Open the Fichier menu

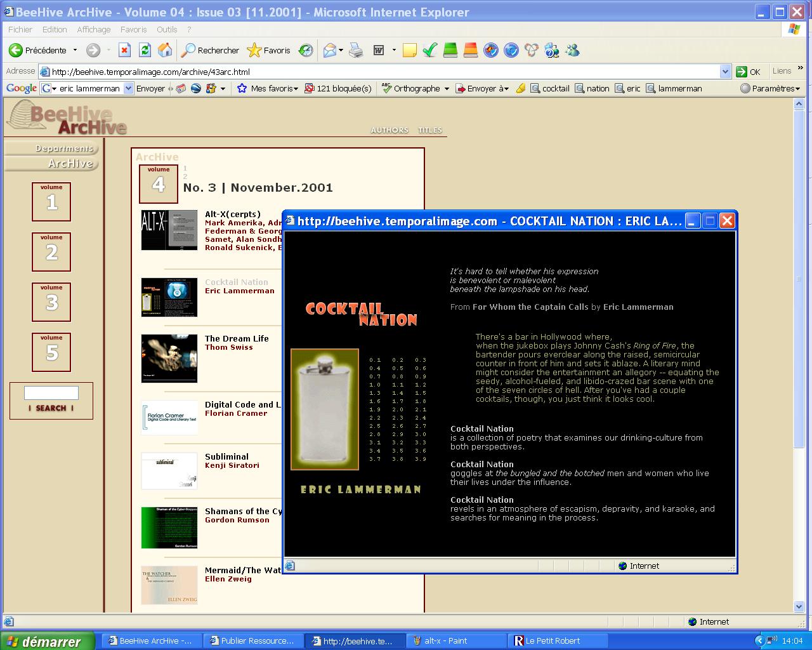point(20,29)
